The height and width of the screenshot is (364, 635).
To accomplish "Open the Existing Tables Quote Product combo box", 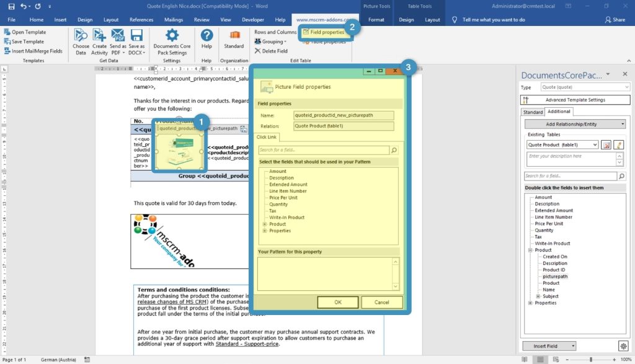I will coord(562,145).
